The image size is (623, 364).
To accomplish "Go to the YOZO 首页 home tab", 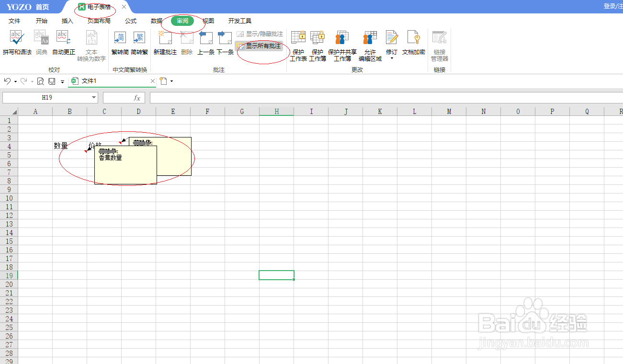I will pyautogui.click(x=28, y=7).
